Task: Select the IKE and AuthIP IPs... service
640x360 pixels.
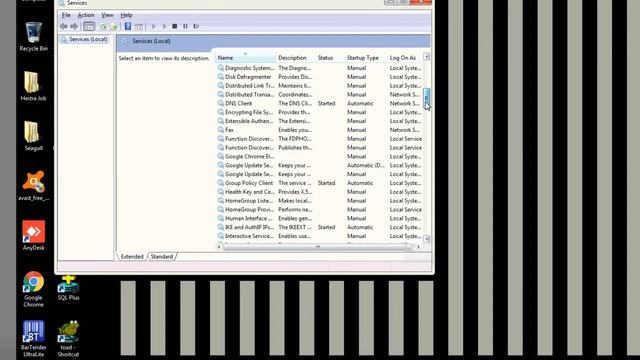Action: tap(320, 227)
